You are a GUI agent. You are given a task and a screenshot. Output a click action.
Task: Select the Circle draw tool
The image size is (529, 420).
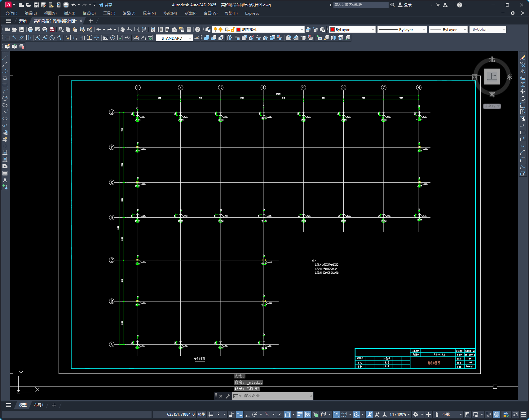coord(5,98)
